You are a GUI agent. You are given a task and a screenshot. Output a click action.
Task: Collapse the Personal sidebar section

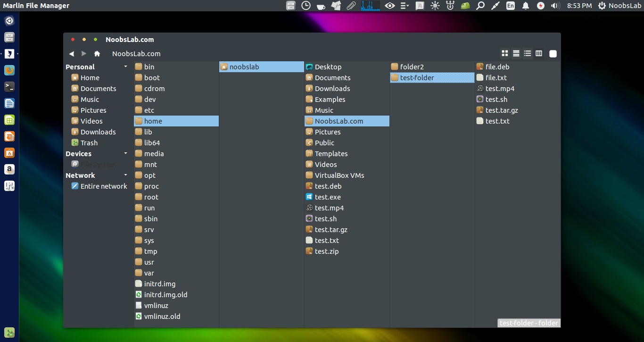(125, 67)
